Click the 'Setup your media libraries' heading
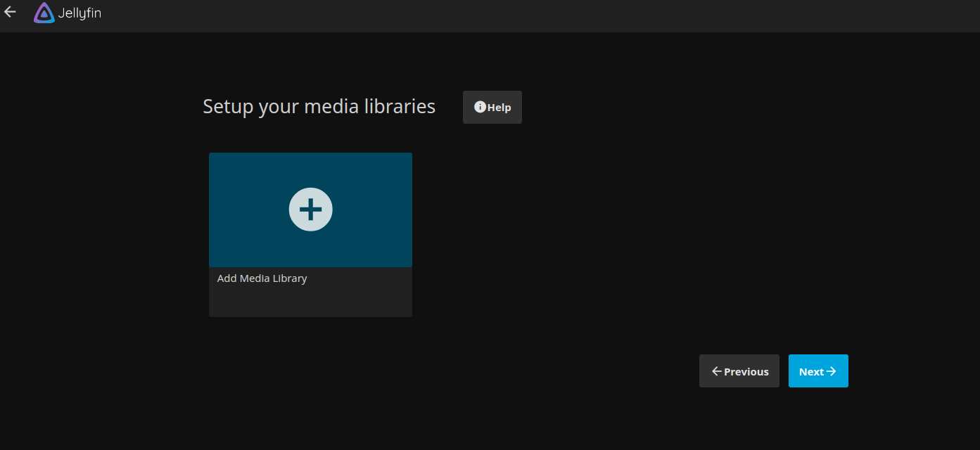980x450 pixels. tap(319, 107)
